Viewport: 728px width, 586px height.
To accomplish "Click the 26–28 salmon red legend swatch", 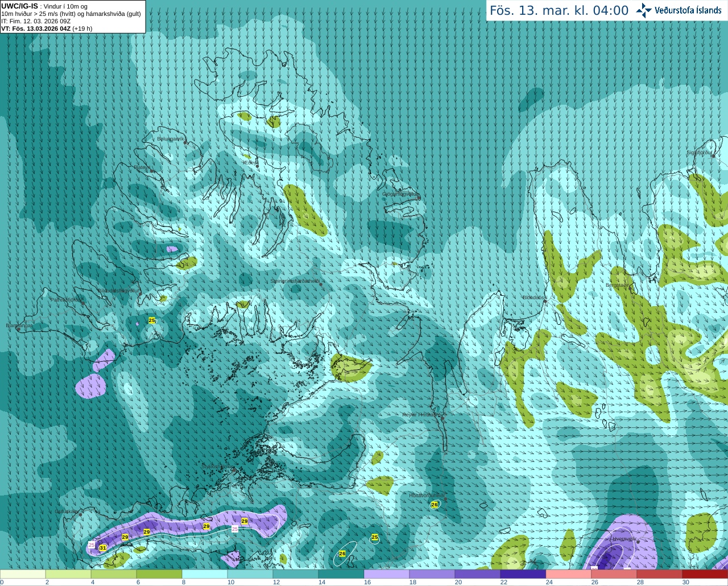I will pos(614,574).
